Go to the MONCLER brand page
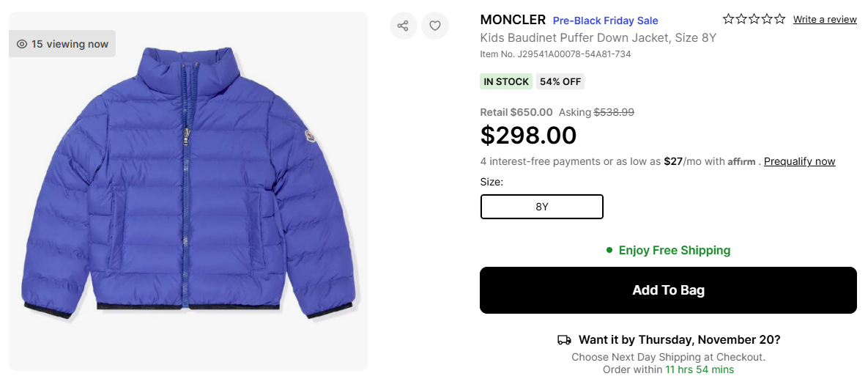Image resolution: width=868 pixels, height=387 pixels. tap(513, 20)
